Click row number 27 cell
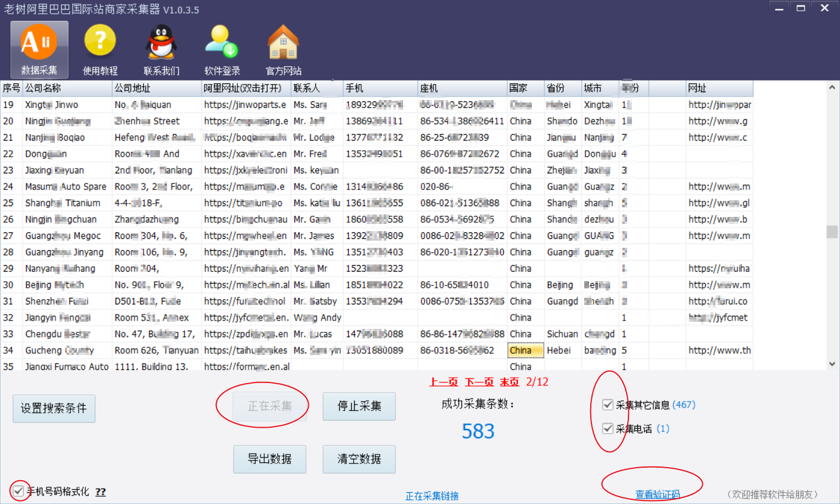This screenshot has height=504, width=840. click(11, 236)
